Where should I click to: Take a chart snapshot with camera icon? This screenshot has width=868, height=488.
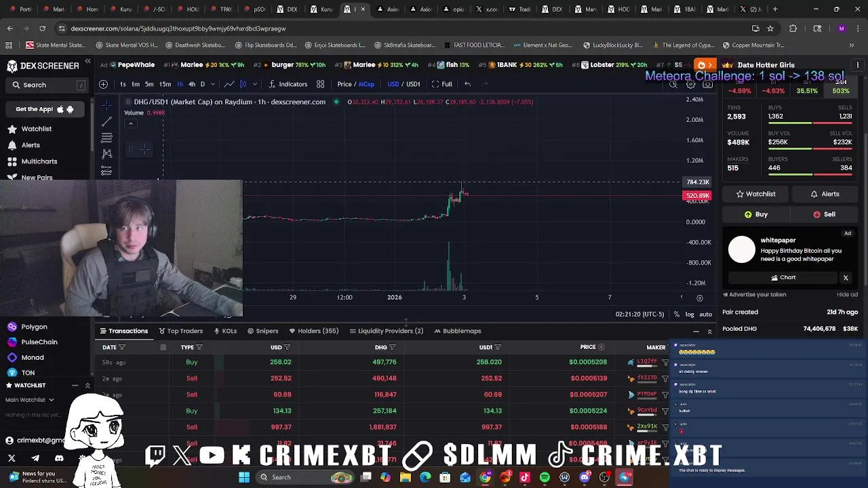pos(707,85)
